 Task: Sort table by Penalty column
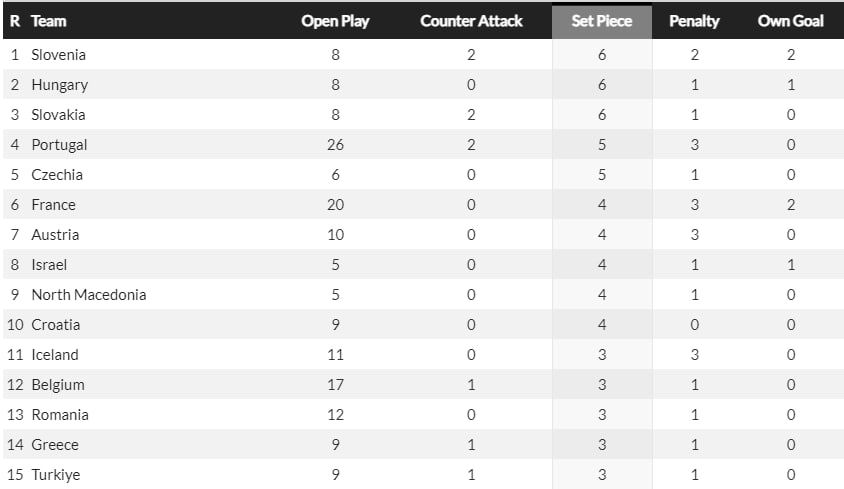[x=694, y=21]
